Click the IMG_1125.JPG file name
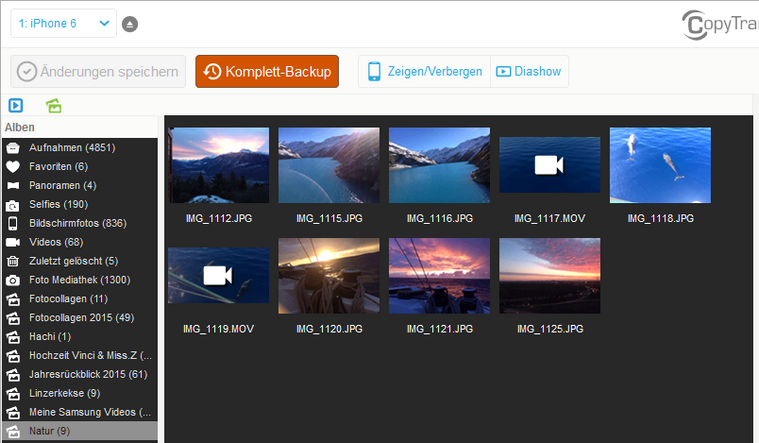 click(550, 329)
